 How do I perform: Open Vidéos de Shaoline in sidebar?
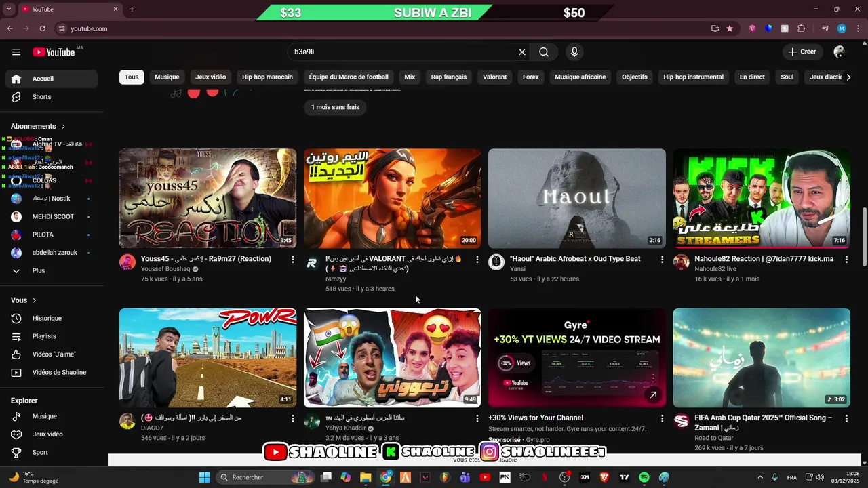(x=52, y=373)
